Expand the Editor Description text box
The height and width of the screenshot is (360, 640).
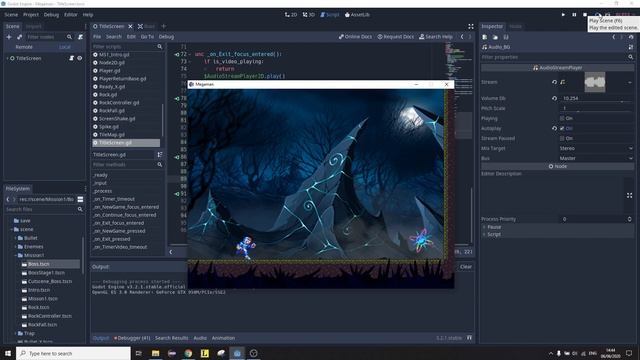(629, 196)
